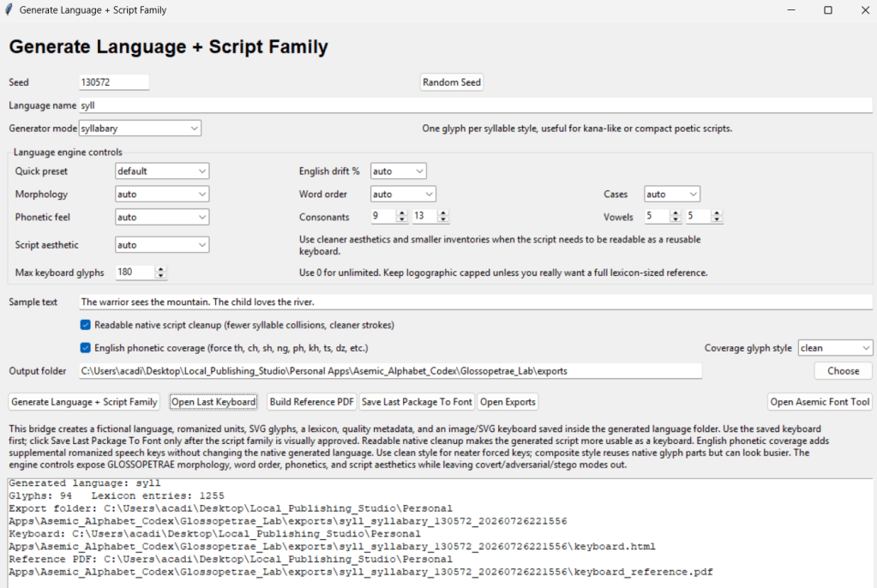Increase the second Vowels spinbox value
Viewport: 877px width, 588px height.
coord(717,213)
